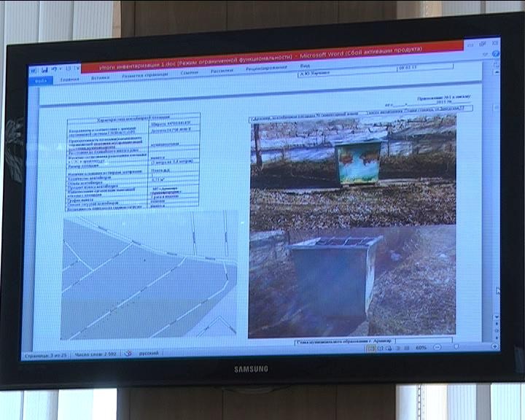Click the Save icon in Quick Access Toolbar
The height and width of the screenshot is (420, 525).
point(45,70)
